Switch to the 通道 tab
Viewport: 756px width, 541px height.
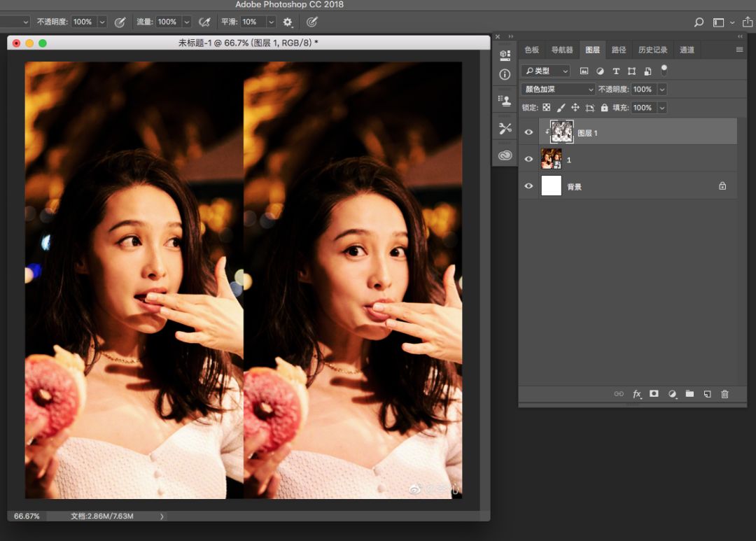pyautogui.click(x=687, y=50)
